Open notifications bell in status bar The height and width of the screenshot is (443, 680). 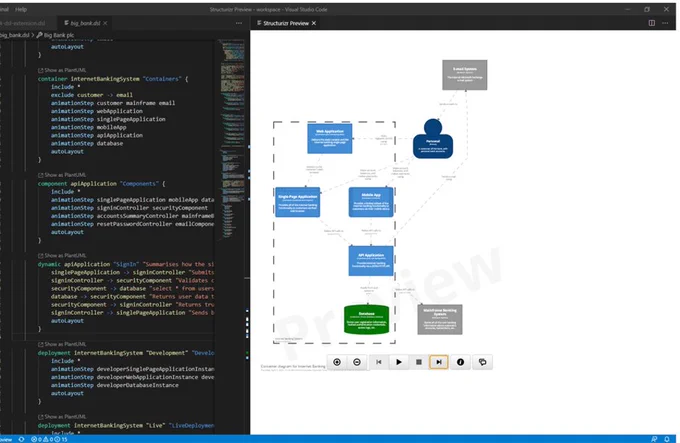667,439
